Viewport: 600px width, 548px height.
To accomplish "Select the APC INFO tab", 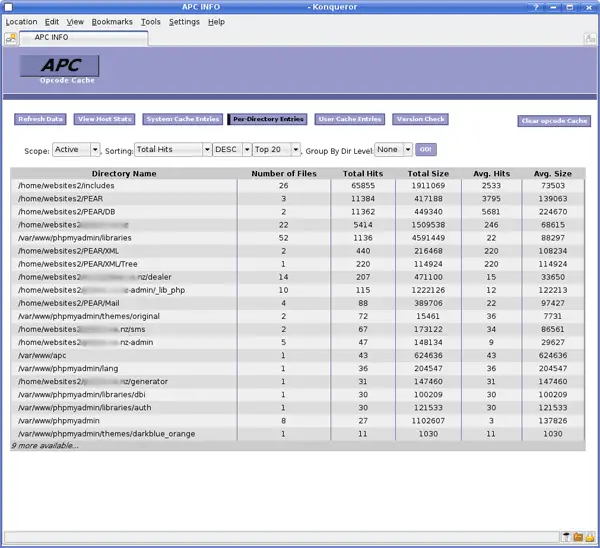I will [x=84, y=38].
